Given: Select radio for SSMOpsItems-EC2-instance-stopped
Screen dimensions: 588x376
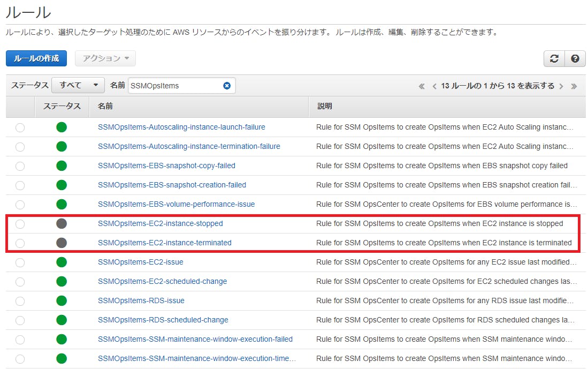Looking at the screenshot, I should [x=20, y=224].
